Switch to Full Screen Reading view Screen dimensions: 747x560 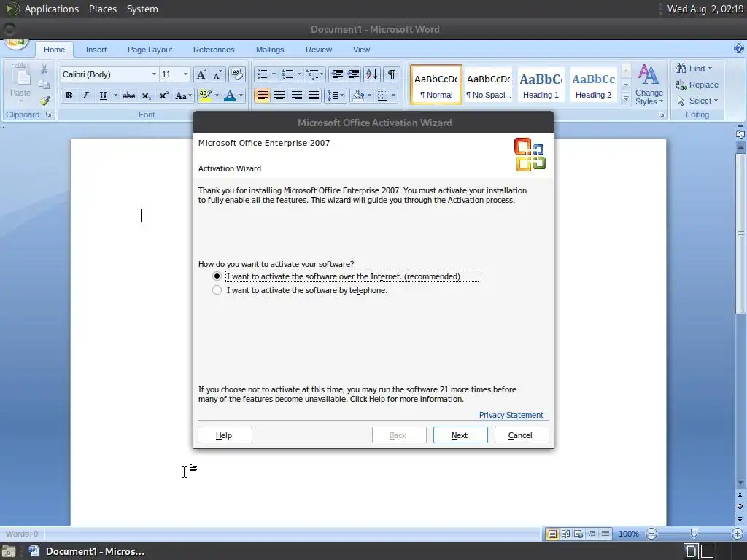(x=565, y=534)
